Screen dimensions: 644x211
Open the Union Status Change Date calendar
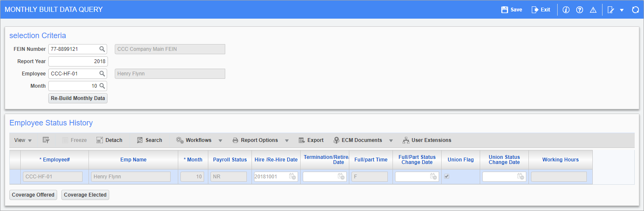click(x=521, y=177)
